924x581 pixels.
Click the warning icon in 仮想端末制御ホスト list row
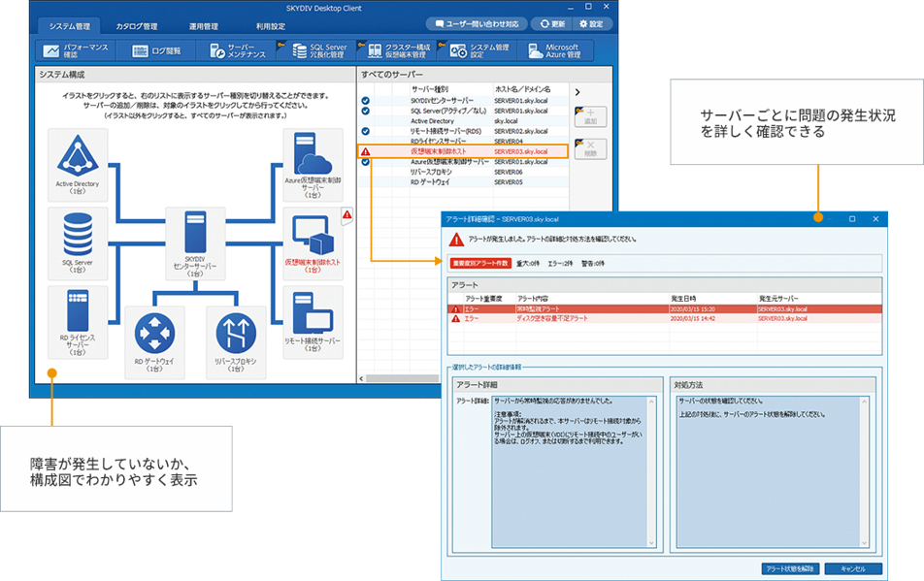click(x=365, y=152)
